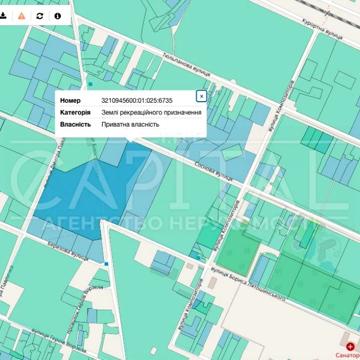Close the parcel info popup
This screenshot has height=360, width=360.
tap(201, 96)
